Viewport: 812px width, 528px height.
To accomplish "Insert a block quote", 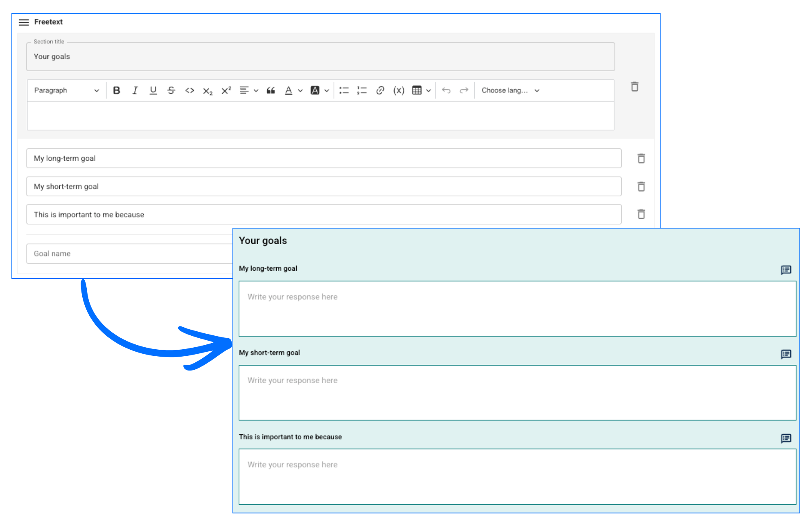I will click(271, 90).
